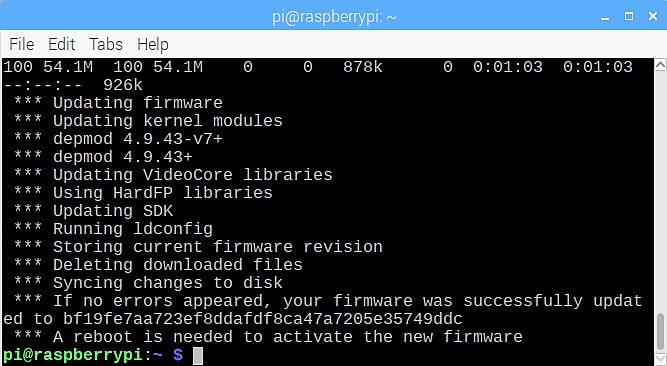Click the firmware hash bf19fe7aa723ef8d text
This screenshot has width=667, height=366.
[262, 319]
